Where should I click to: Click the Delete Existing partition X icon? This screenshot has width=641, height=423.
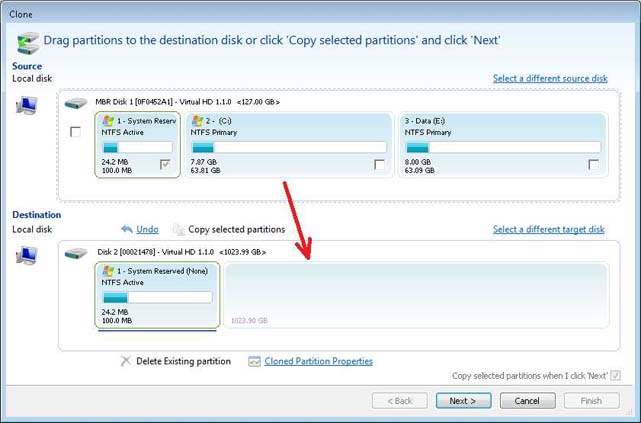[x=125, y=361]
